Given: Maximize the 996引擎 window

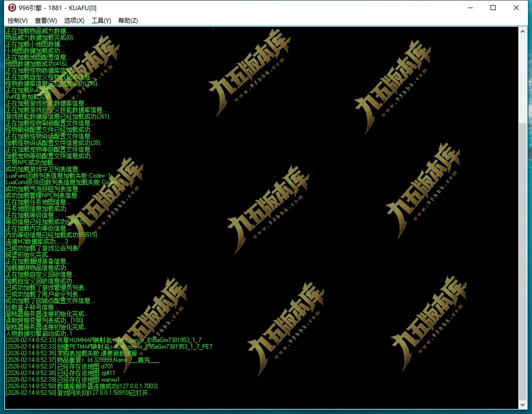Looking at the screenshot, I should click(x=493, y=8).
